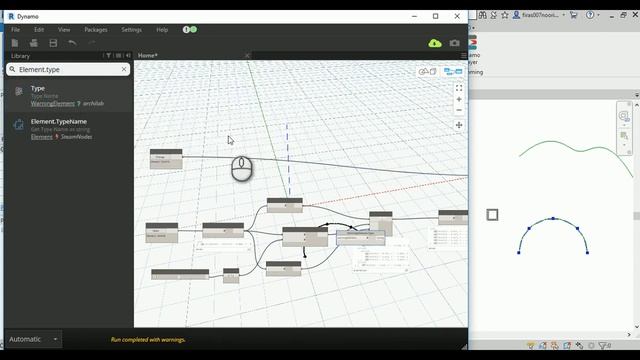Screen dimensions: 640x360
Task: Click the green spline curve in Revit view
Action: 551,142
